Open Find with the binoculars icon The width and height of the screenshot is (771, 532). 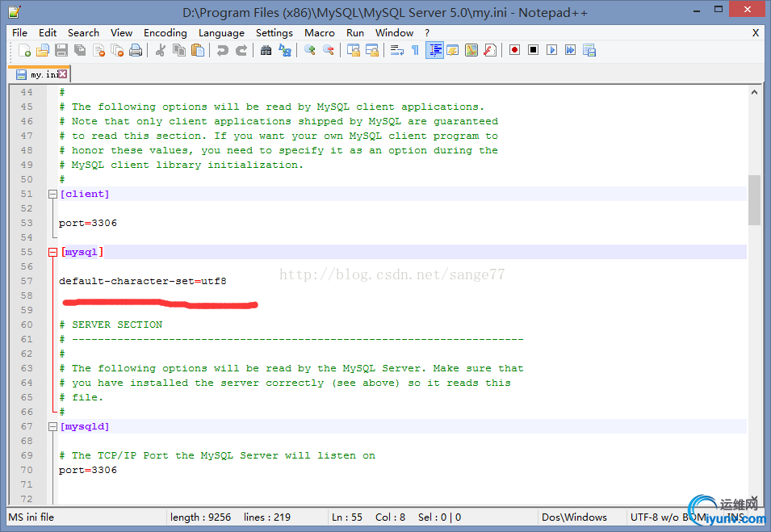pyautogui.click(x=266, y=50)
